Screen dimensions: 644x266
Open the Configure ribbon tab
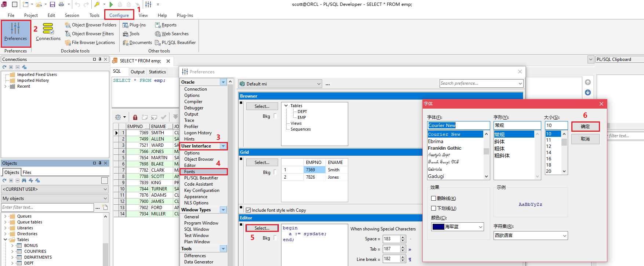tap(119, 15)
